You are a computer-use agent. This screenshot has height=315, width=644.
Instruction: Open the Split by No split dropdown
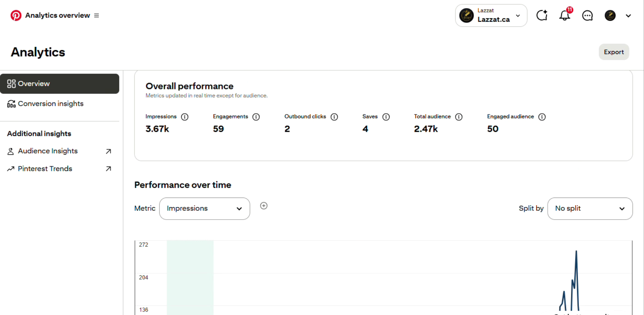tap(590, 208)
